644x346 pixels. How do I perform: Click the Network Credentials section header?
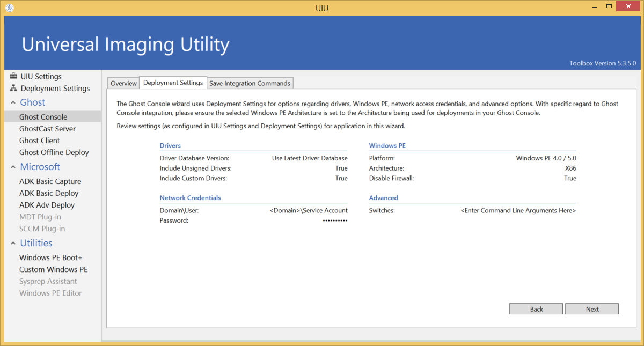pyautogui.click(x=191, y=198)
